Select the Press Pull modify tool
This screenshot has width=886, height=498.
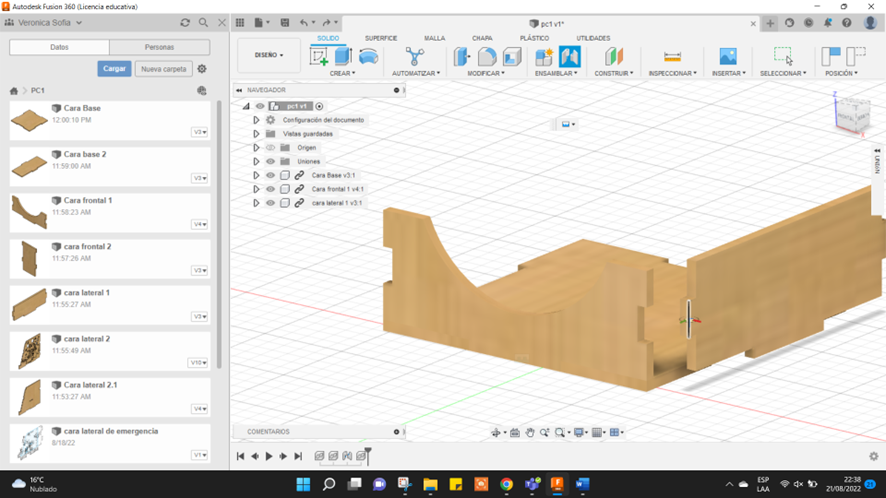pyautogui.click(x=462, y=57)
